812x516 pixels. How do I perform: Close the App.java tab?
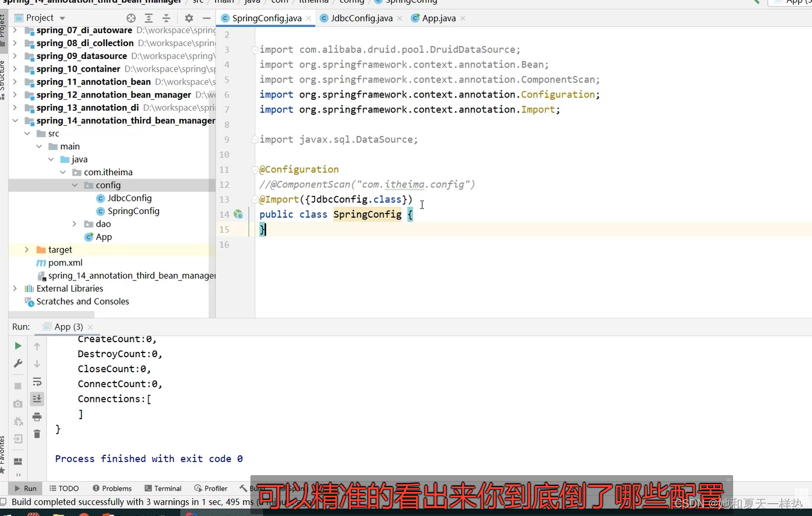pos(462,19)
